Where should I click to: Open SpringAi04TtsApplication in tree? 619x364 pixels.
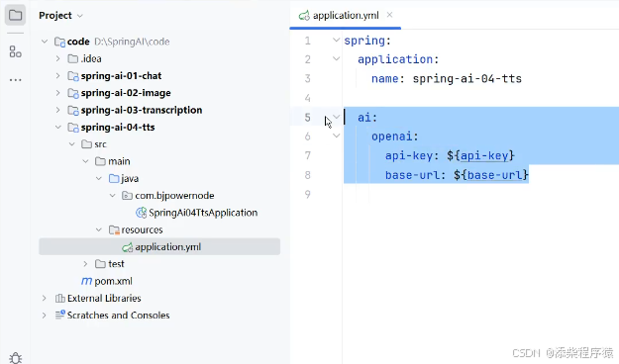click(x=203, y=213)
